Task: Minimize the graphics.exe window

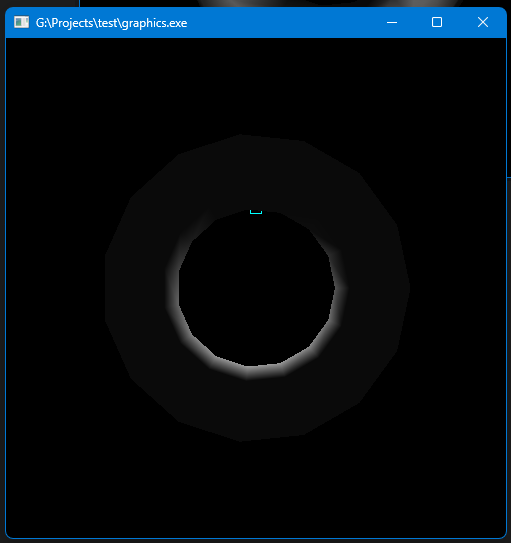Action: pos(392,23)
